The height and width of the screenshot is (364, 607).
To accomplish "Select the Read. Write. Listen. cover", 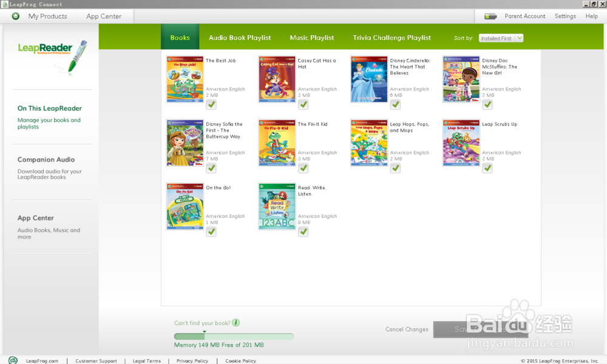I will [x=277, y=206].
